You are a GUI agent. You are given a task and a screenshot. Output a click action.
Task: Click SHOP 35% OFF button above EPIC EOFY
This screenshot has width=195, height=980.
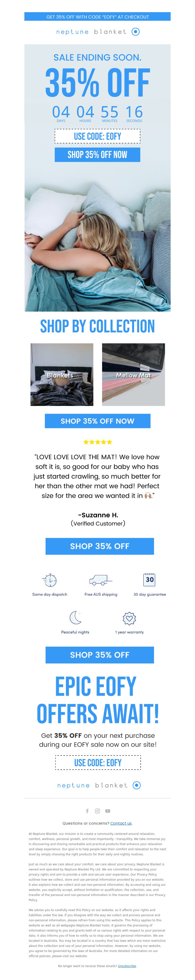click(100, 655)
